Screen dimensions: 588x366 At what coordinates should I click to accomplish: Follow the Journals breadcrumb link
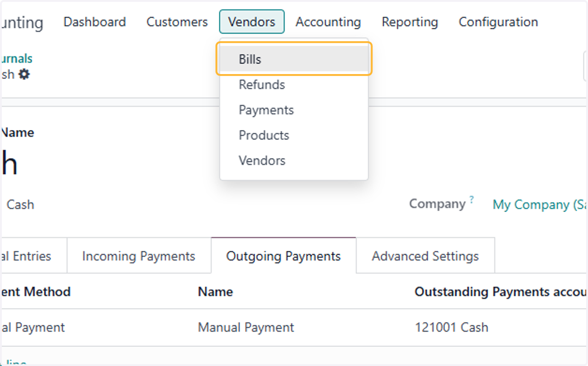[16, 58]
